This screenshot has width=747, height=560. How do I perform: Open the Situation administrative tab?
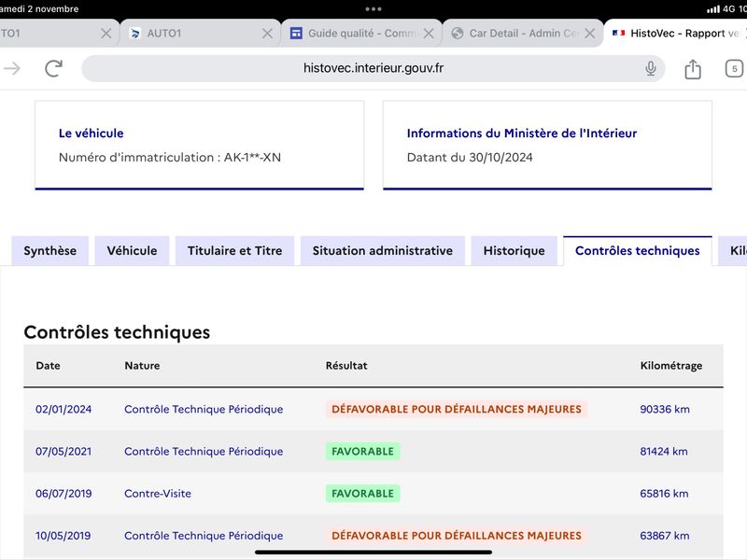(383, 251)
